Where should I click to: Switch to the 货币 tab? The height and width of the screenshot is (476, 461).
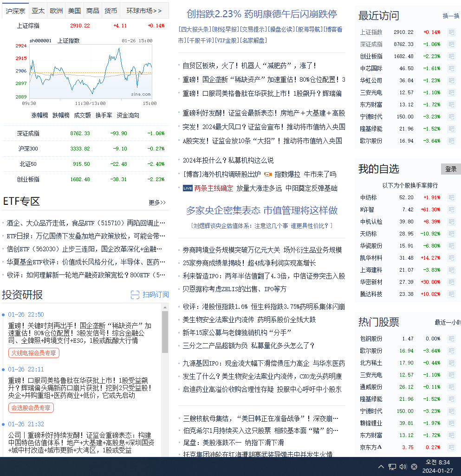(x=111, y=11)
